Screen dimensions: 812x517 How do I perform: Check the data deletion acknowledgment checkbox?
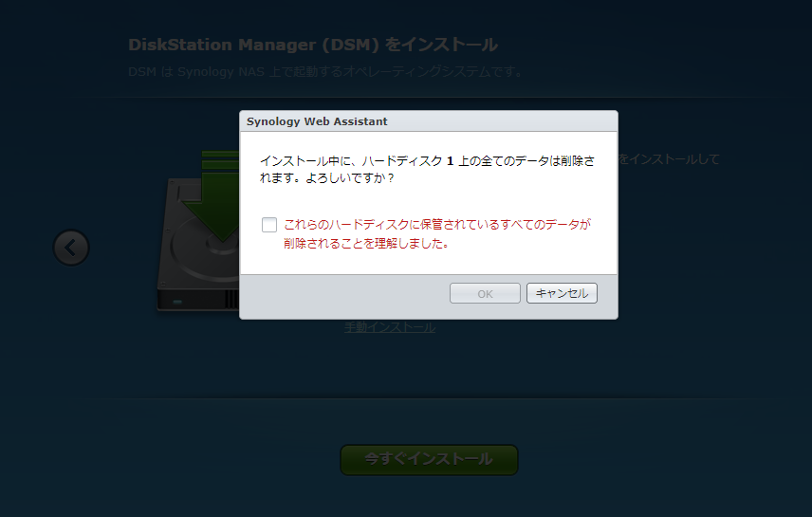pyautogui.click(x=269, y=225)
